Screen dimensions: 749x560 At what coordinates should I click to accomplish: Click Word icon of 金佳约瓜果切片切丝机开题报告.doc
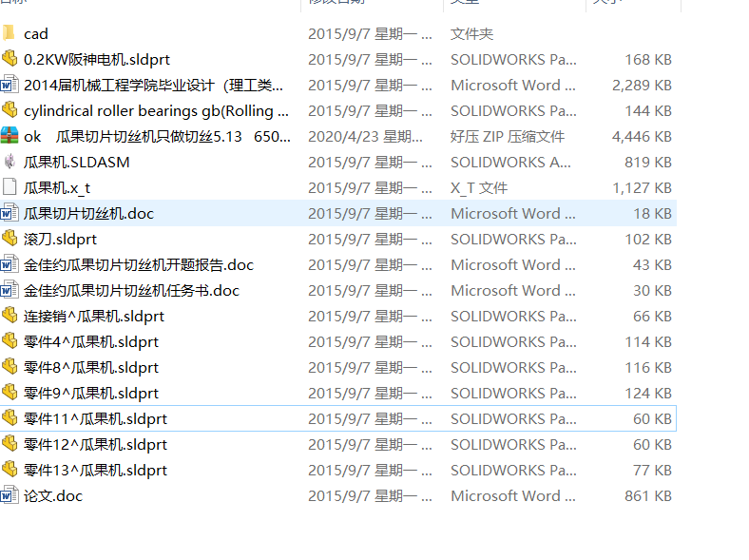coord(10,264)
